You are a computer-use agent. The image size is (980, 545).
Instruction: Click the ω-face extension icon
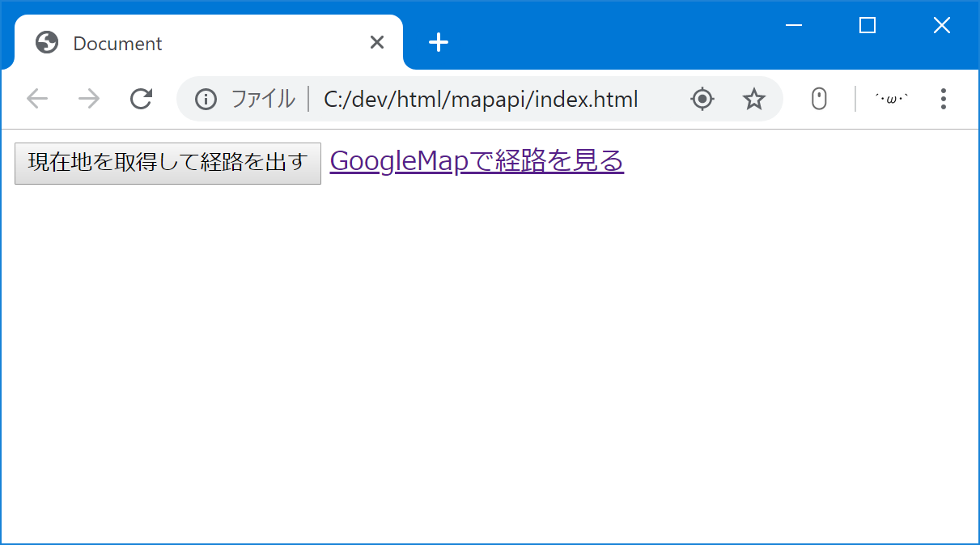(x=890, y=98)
